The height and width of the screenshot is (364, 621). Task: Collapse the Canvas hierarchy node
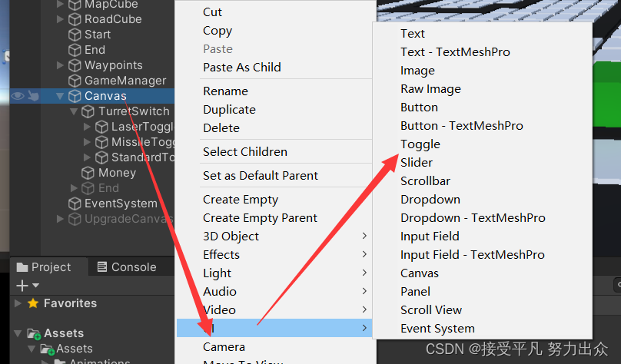tap(61, 96)
